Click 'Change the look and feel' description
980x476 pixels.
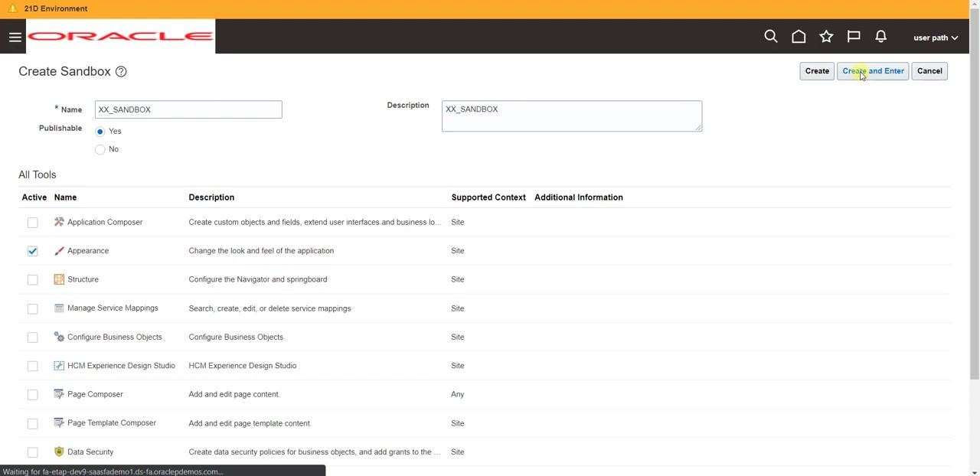[261, 251]
